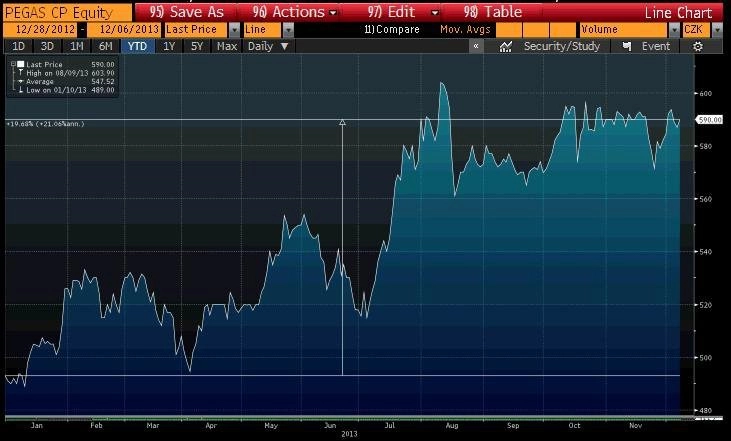Click the PEGAS CP Equity ticker field
This screenshot has height=441, width=731.
point(68,12)
